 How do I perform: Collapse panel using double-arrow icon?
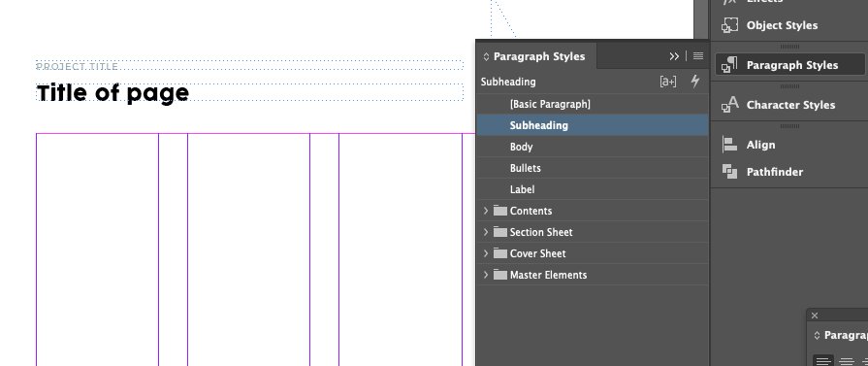coord(674,56)
